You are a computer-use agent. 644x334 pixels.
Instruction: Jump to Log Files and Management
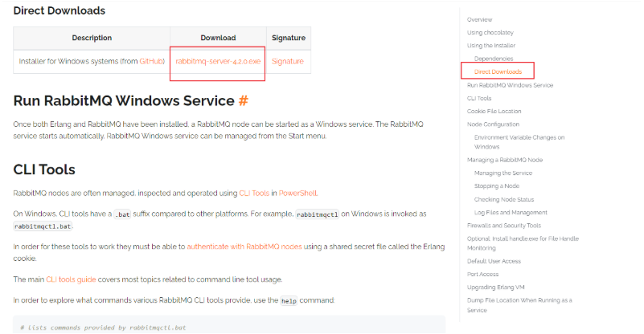click(x=511, y=213)
